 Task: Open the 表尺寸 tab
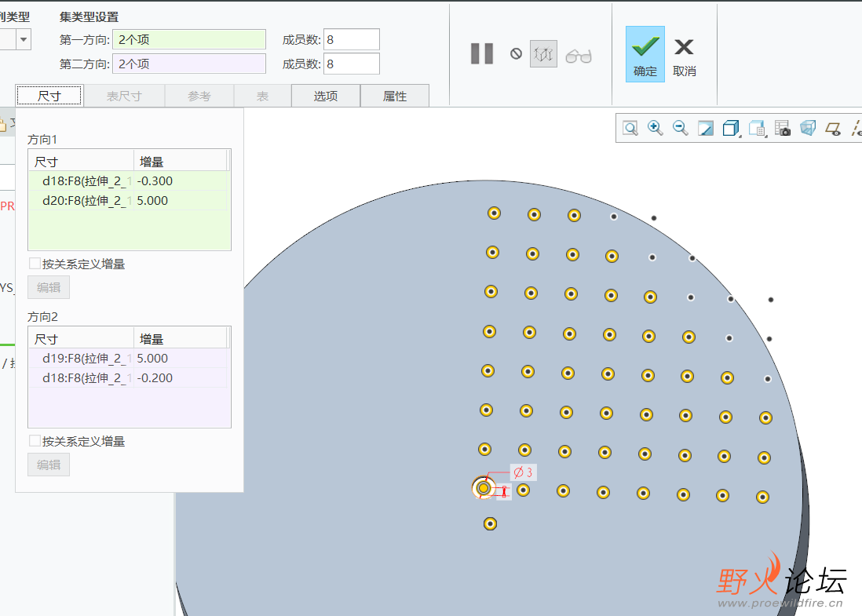(x=124, y=97)
